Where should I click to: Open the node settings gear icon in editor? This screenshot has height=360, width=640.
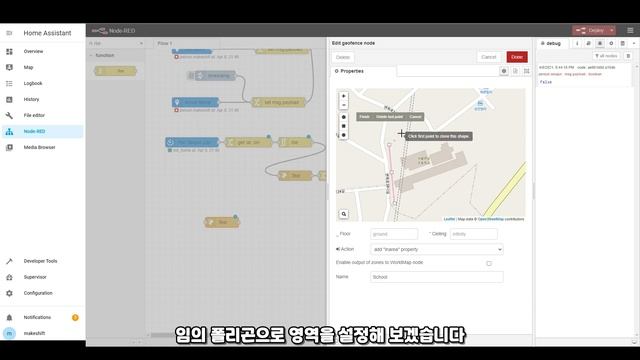point(504,71)
